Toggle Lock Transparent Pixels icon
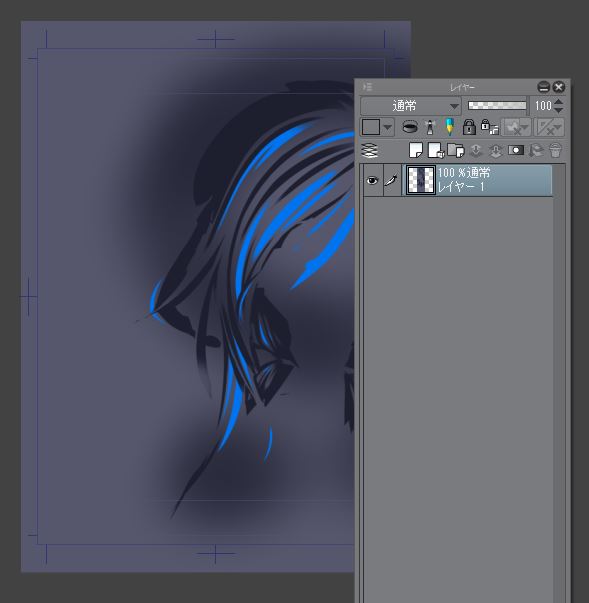589x603 pixels. click(489, 127)
